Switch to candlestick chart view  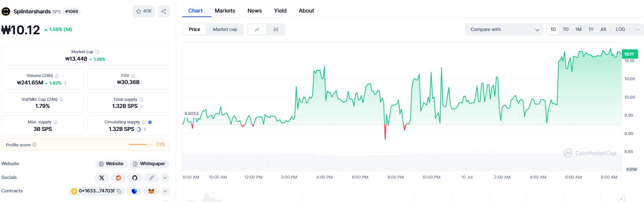pos(276,29)
